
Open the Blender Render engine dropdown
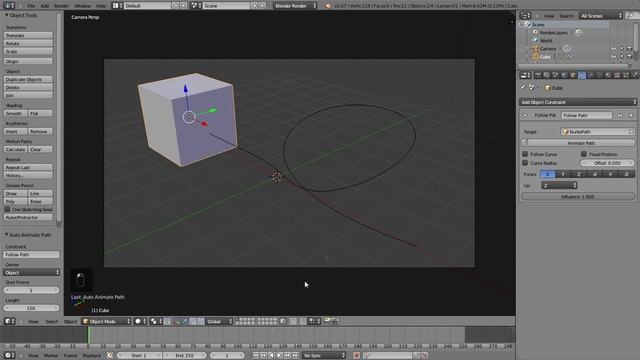pos(295,6)
